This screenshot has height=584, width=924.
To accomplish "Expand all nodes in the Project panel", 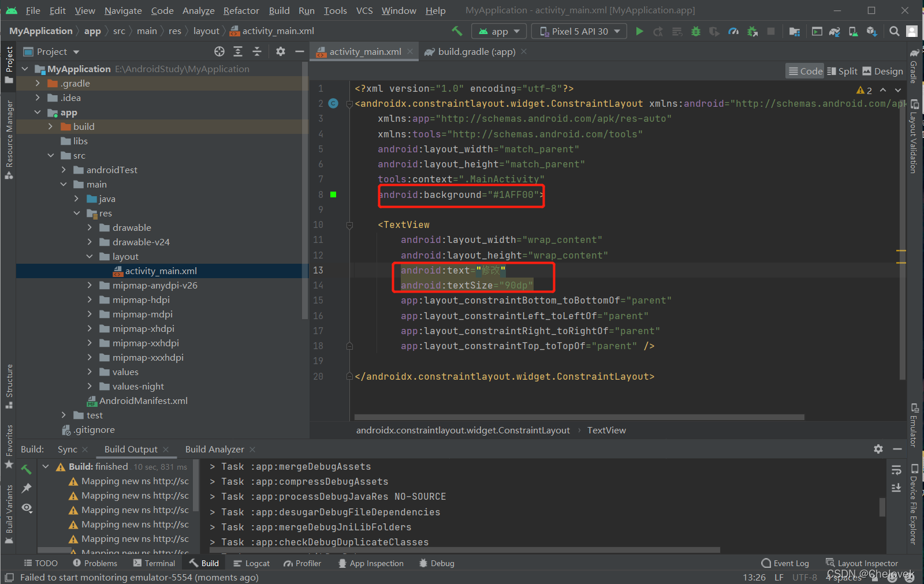I will [x=238, y=51].
